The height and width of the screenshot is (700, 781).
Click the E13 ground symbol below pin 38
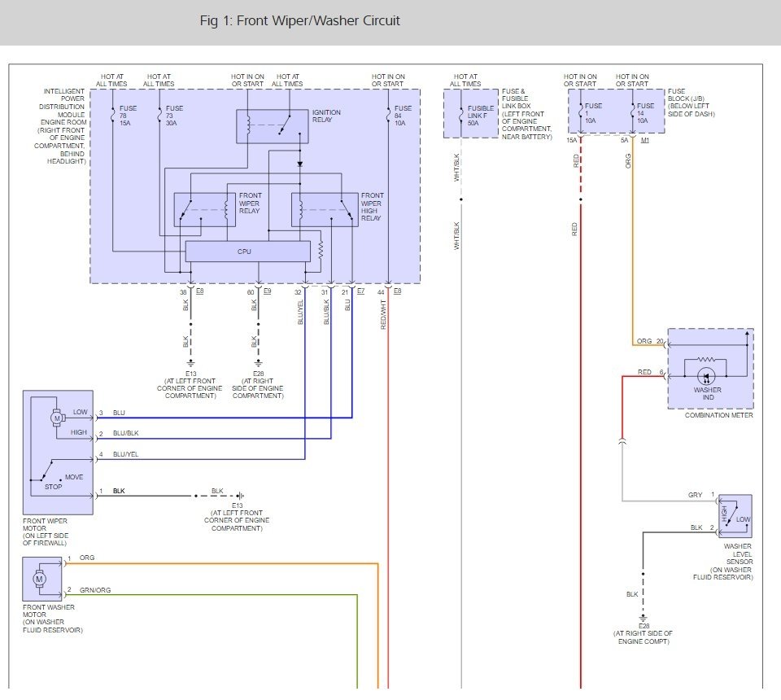[190, 363]
